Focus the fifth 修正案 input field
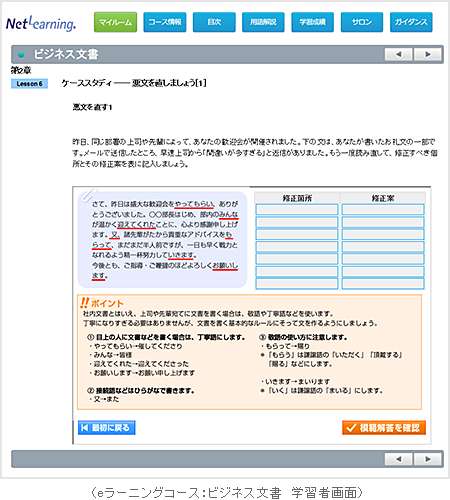 pos(383,259)
